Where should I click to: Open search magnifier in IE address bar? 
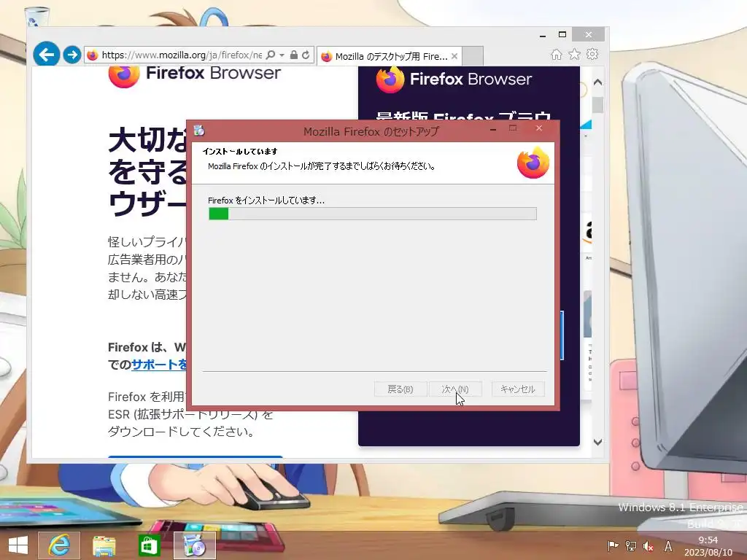pyautogui.click(x=271, y=55)
